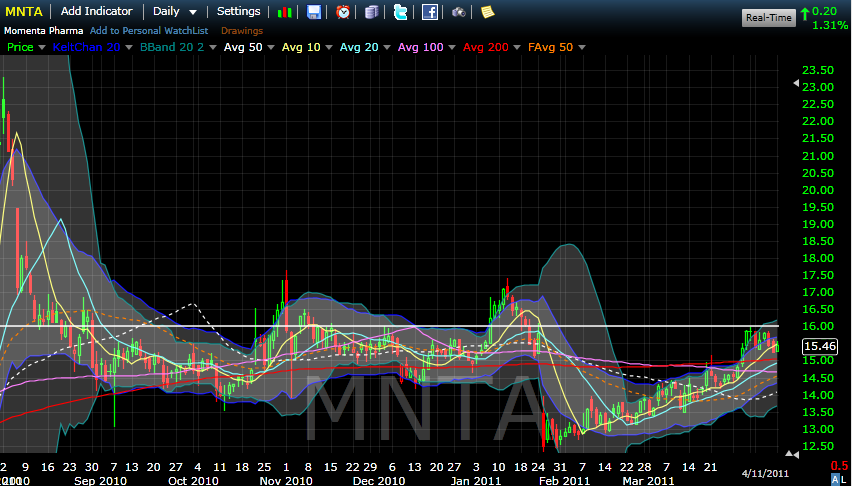Click the 0.20 change value
The image size is (852, 486).
824,11
